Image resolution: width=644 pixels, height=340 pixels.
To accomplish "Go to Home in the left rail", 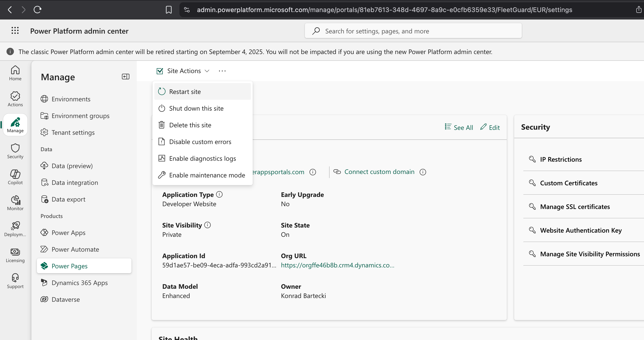I will [x=15, y=73].
